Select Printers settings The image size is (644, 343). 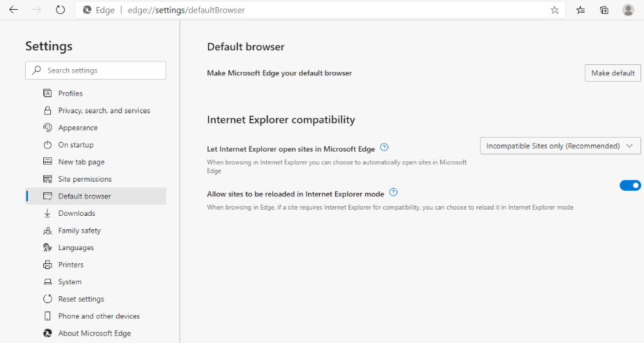[x=95, y=265]
